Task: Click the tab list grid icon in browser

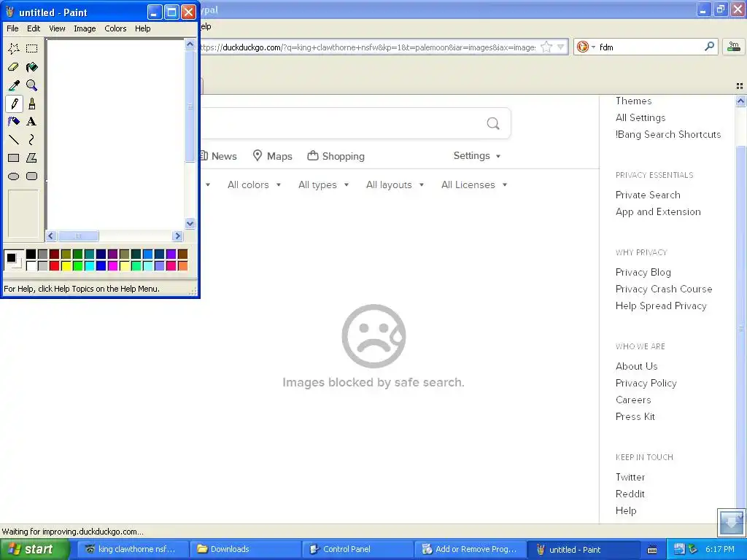Action: 740,86
